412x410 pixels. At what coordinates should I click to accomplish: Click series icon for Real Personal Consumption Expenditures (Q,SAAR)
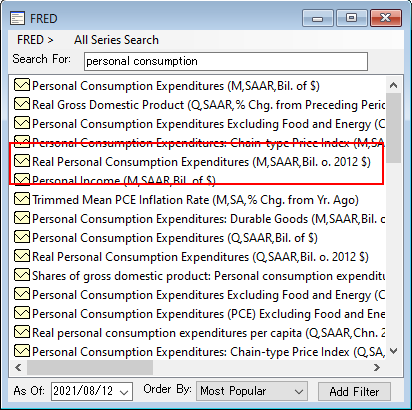pos(22,256)
